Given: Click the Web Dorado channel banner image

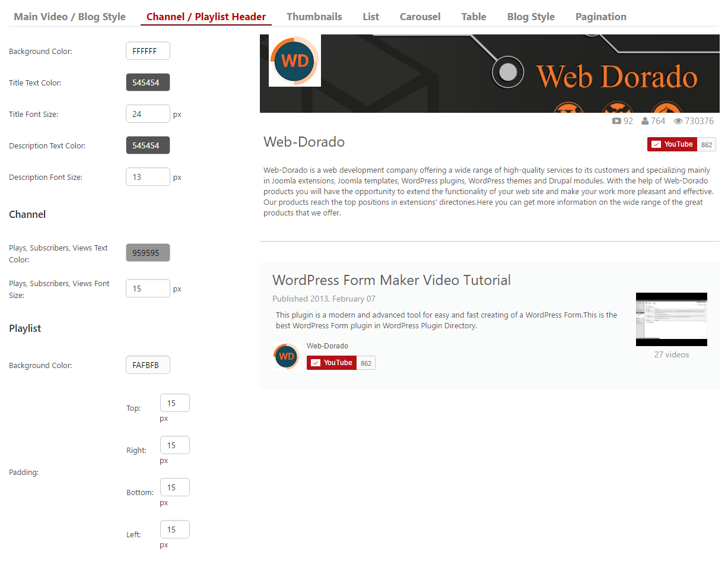Looking at the screenshot, I should click(489, 74).
